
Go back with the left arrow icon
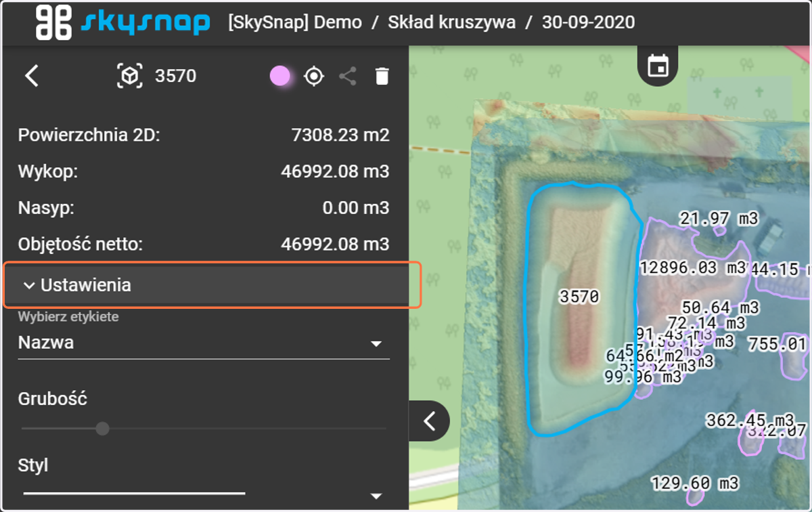(x=31, y=75)
